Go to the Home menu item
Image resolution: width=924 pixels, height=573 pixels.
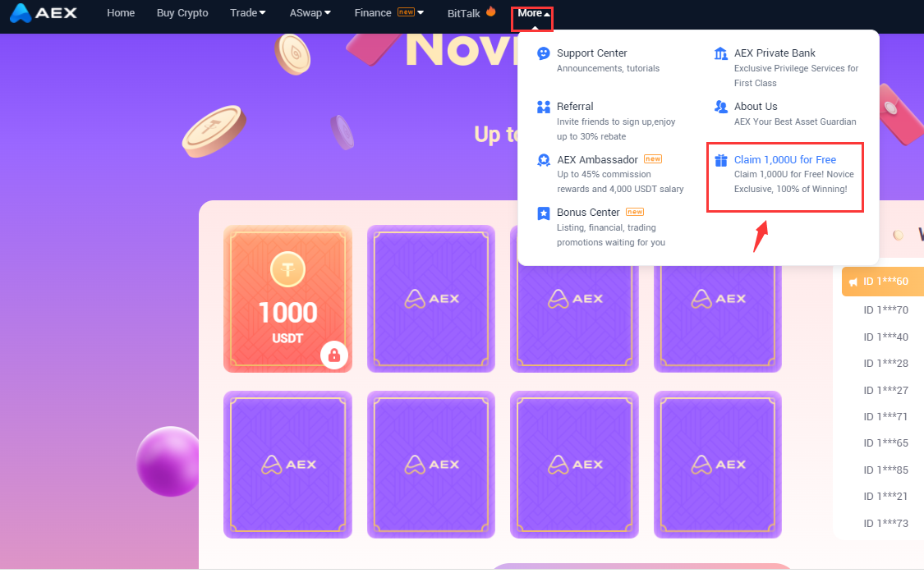(121, 13)
